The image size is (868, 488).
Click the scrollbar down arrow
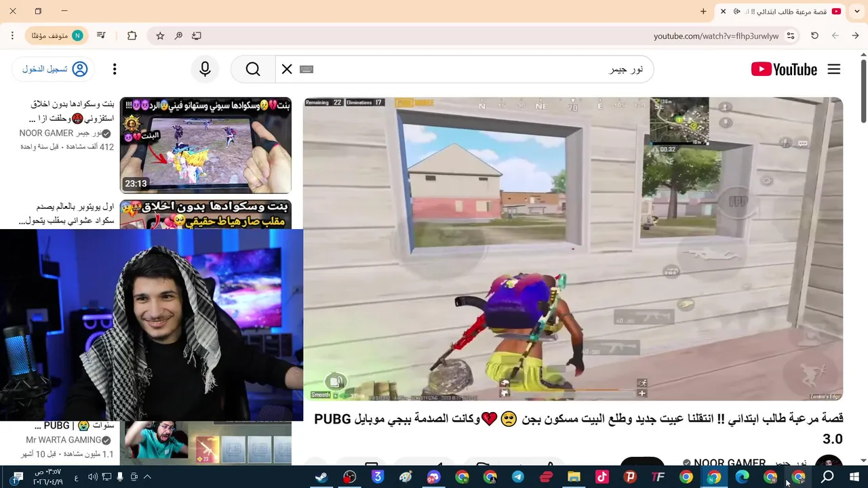[x=863, y=461]
